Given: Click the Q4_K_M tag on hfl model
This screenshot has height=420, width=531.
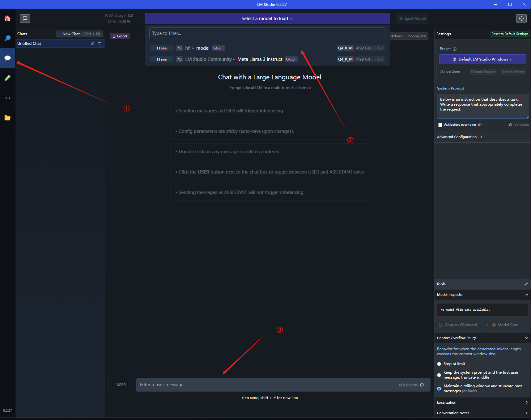Looking at the screenshot, I should point(345,48).
